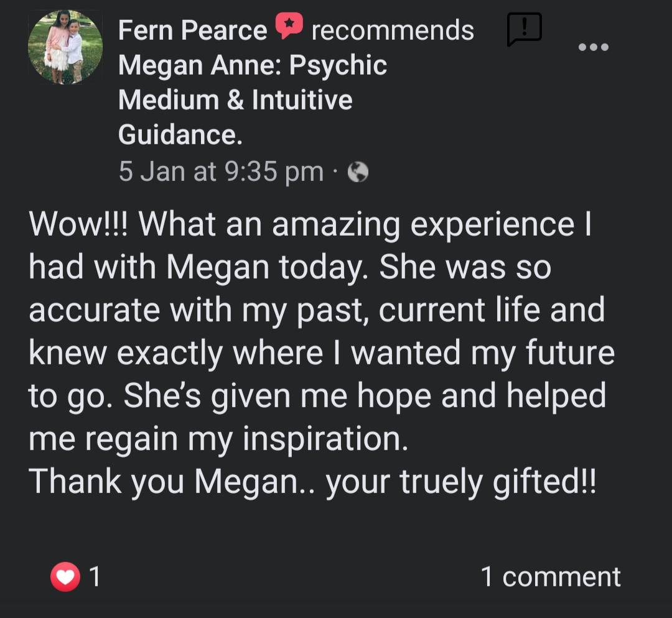Click the Fern Pearce name link

pyautogui.click(x=192, y=30)
